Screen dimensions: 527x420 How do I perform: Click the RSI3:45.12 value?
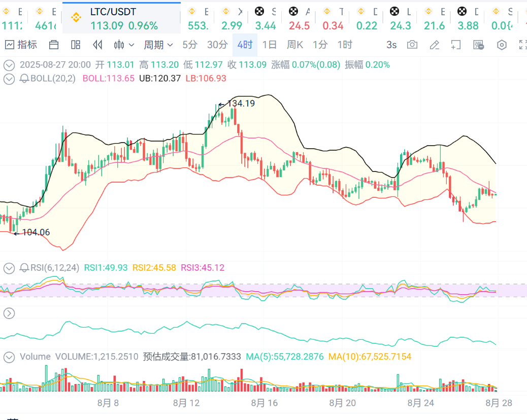point(203,268)
